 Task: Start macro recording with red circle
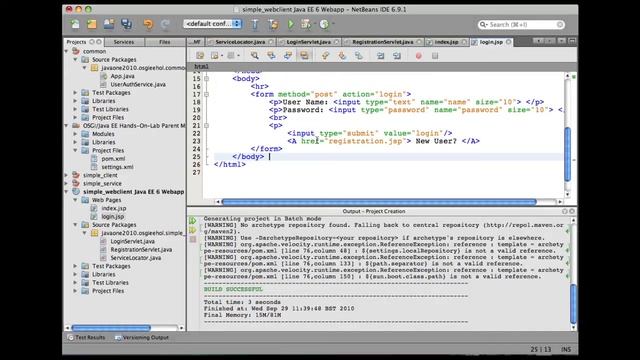coord(418,56)
